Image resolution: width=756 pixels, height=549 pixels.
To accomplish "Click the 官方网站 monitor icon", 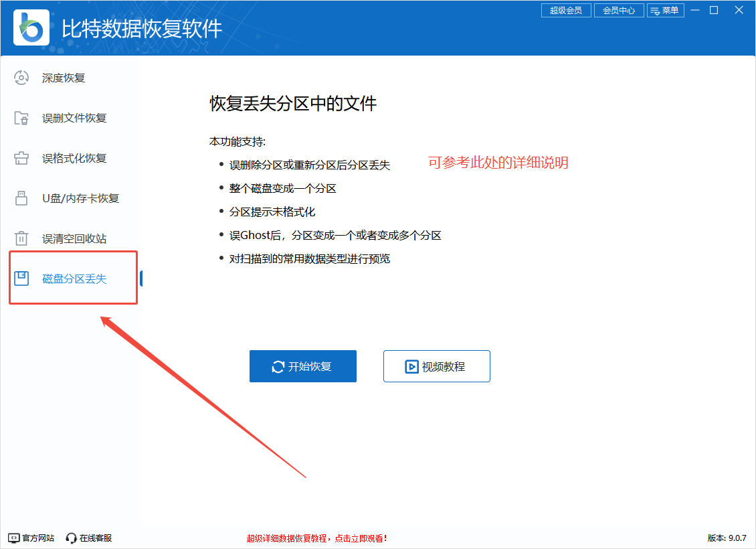I will point(14,538).
